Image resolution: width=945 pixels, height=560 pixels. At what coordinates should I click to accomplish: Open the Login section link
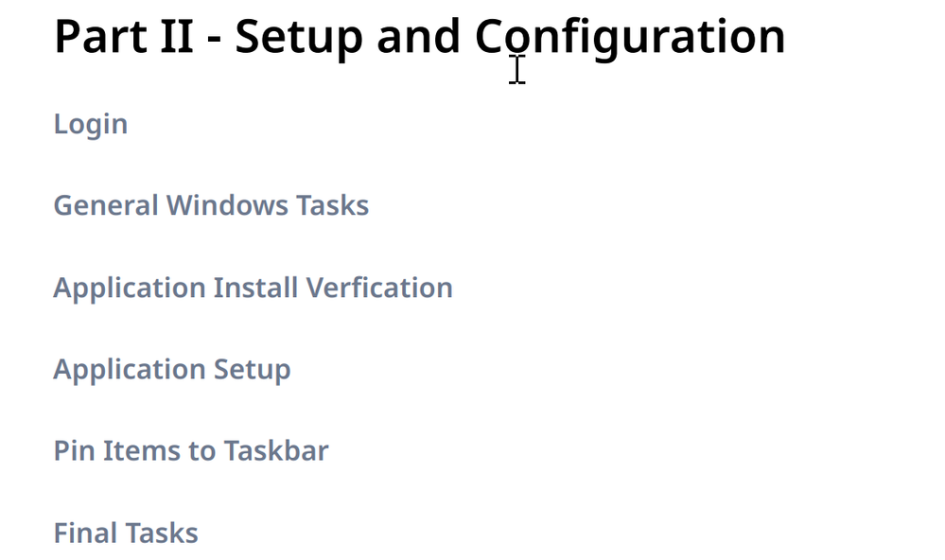pos(91,125)
